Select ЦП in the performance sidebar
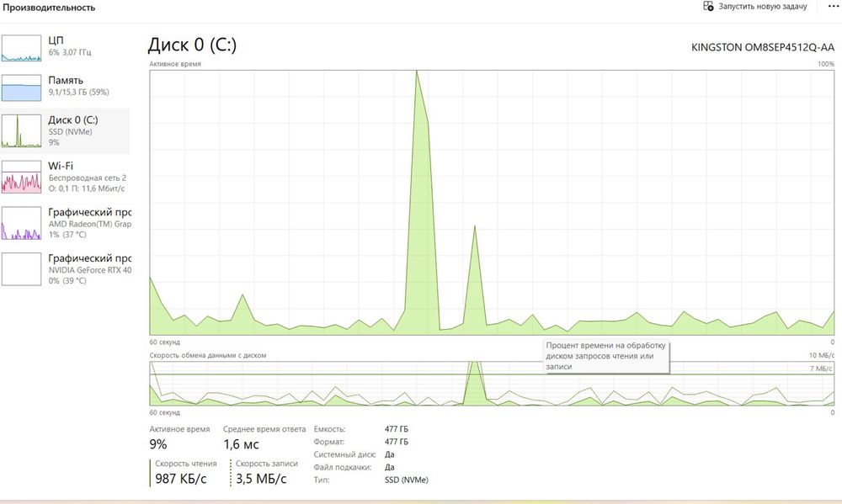The height and width of the screenshot is (504, 842). pyautogui.click(x=65, y=48)
